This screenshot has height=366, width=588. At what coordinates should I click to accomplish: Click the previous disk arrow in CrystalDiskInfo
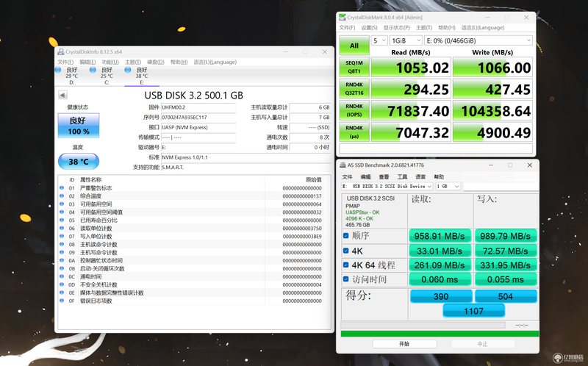coord(62,95)
